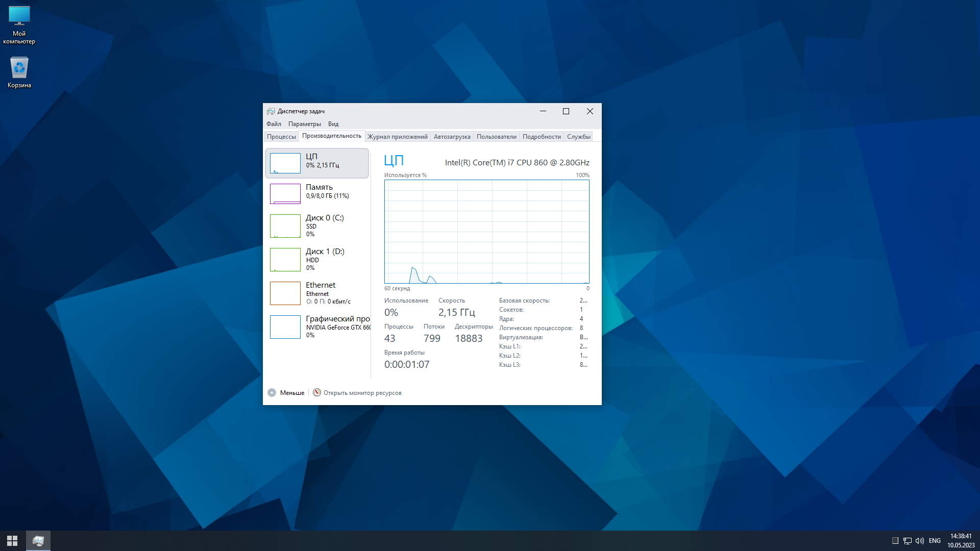
Task: Open the Корзина (Recycle Bin)
Action: click(x=19, y=71)
